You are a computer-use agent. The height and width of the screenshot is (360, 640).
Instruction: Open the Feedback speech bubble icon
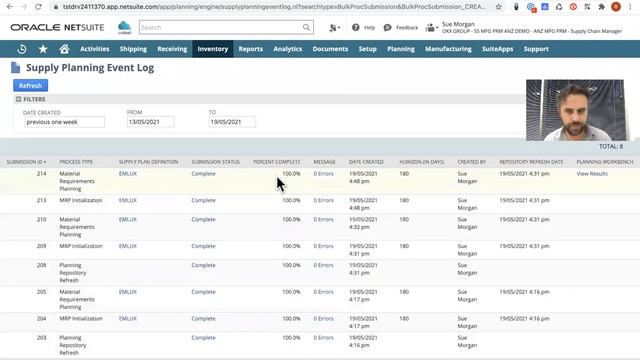(387, 27)
